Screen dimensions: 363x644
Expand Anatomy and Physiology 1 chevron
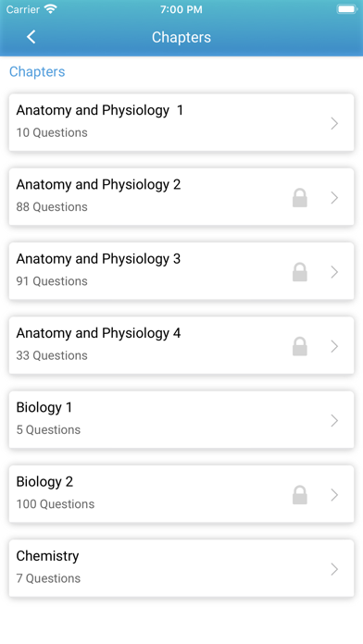[334, 123]
